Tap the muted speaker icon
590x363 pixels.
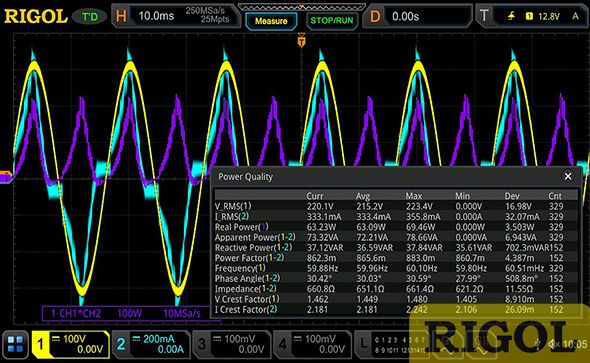coord(553,344)
